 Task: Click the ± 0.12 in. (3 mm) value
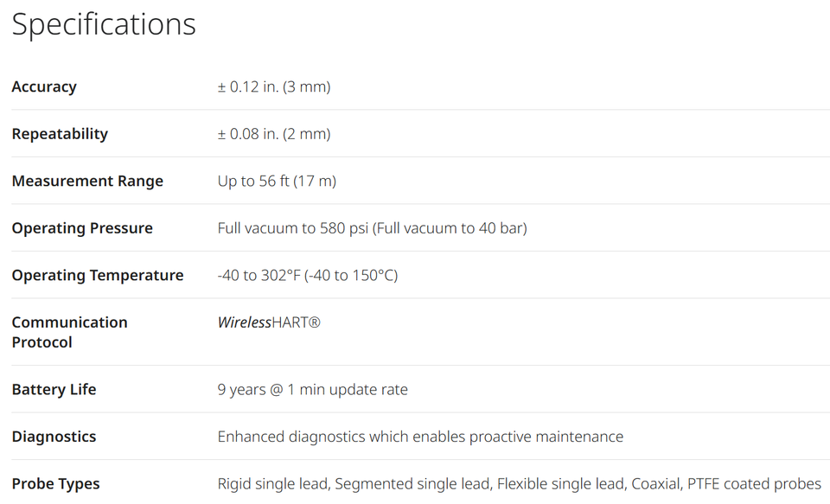point(274,86)
